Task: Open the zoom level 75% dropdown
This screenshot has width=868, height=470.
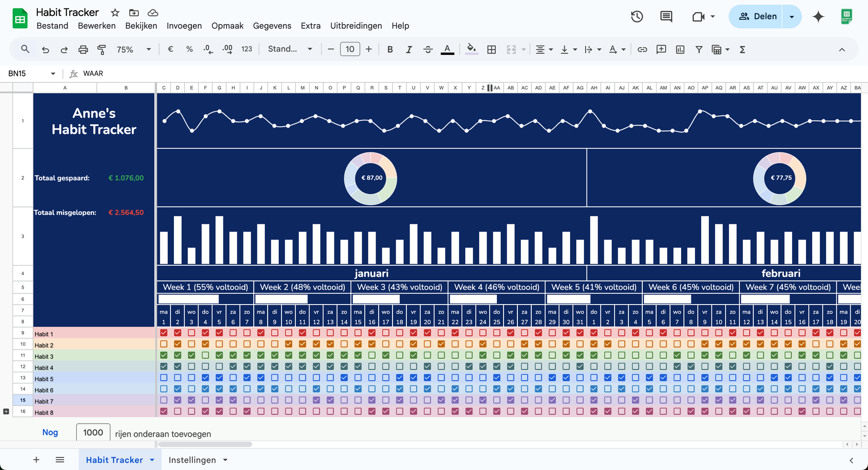Action: pos(133,49)
